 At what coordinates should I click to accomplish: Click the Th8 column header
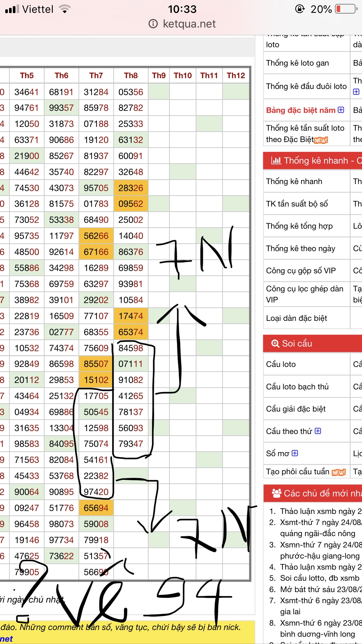tap(131, 76)
